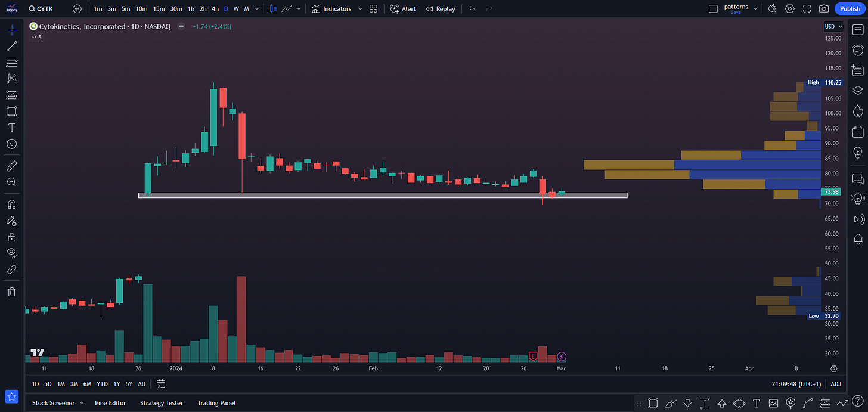Screen dimensions: 868x412
Task: Open the geometric shapes tool group
Action: point(12,111)
